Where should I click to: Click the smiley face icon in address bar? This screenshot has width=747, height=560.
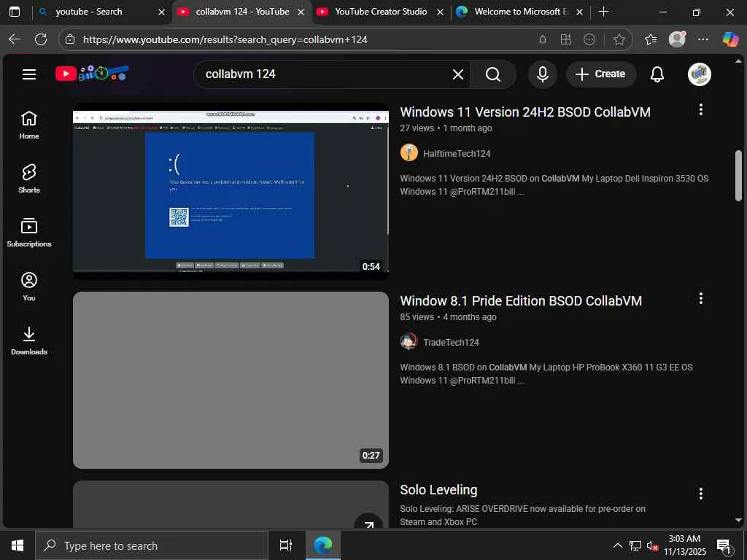[x=589, y=39]
